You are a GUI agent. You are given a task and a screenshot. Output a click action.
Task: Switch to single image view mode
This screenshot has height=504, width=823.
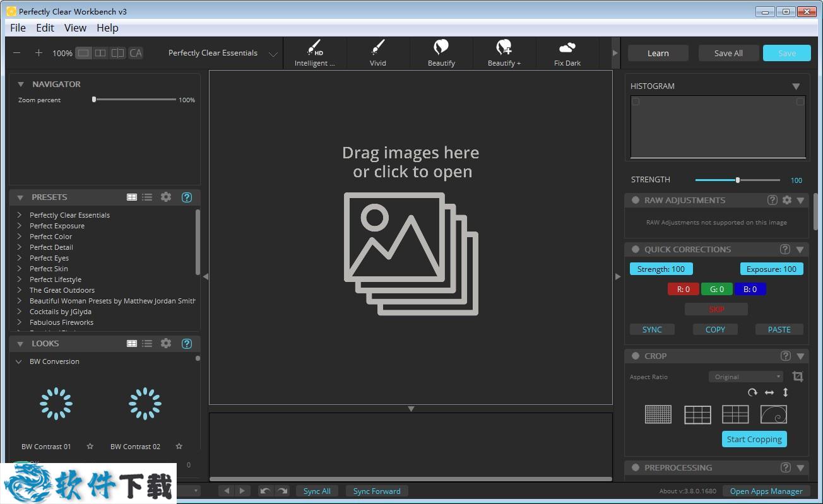tap(83, 53)
